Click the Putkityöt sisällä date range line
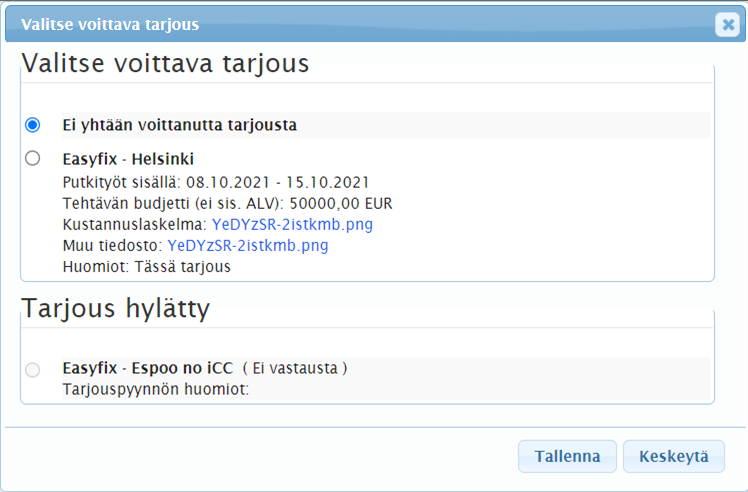The width and height of the screenshot is (748, 492). (216, 182)
